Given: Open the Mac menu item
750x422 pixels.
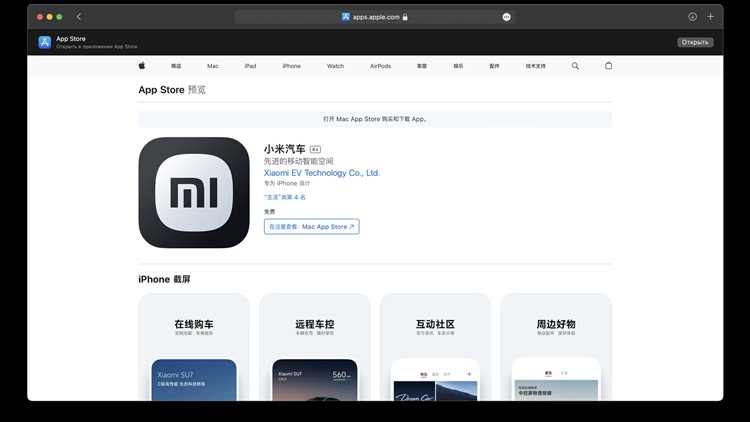Looking at the screenshot, I should (213, 66).
